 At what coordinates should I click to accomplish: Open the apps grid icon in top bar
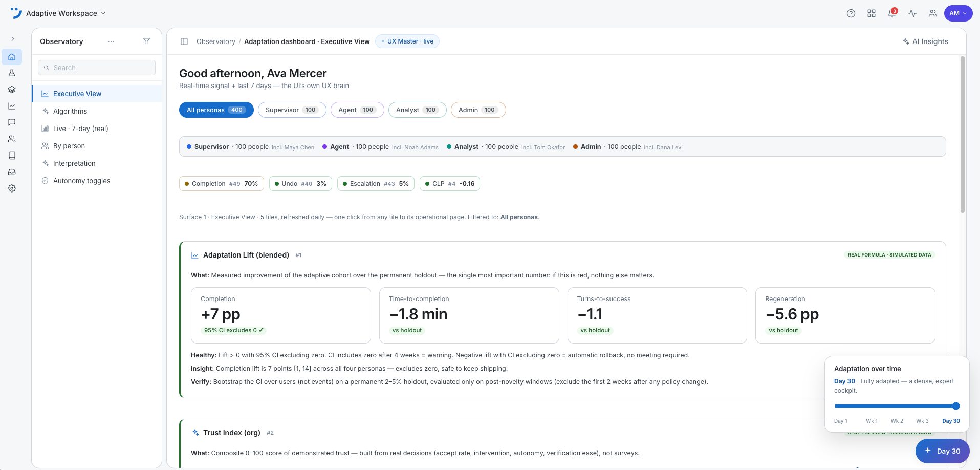(x=872, y=13)
